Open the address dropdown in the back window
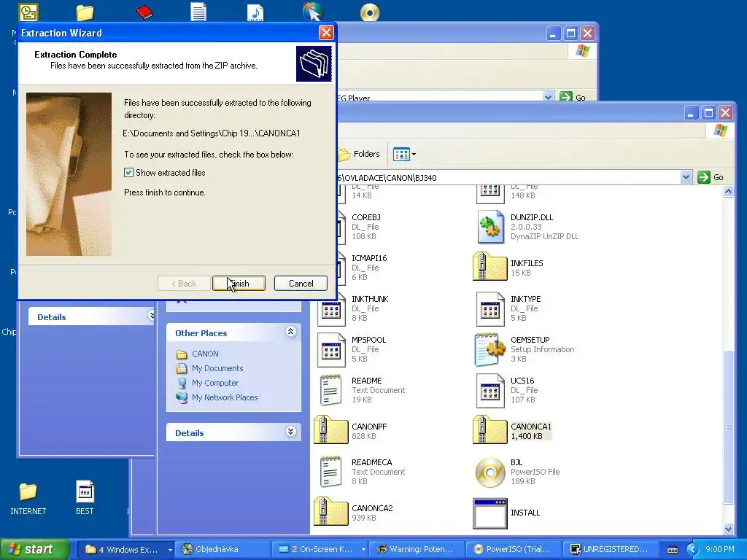The width and height of the screenshot is (747, 560). pos(548,97)
